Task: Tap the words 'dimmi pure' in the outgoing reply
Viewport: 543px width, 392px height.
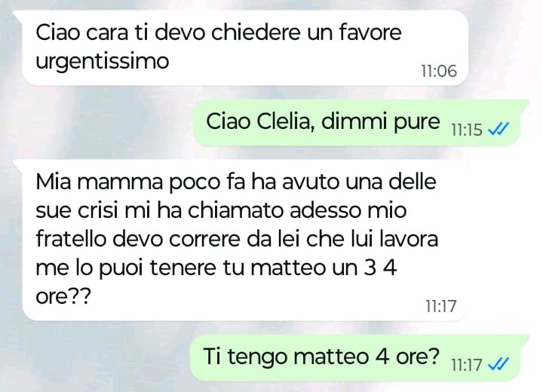Action: pyautogui.click(x=380, y=122)
